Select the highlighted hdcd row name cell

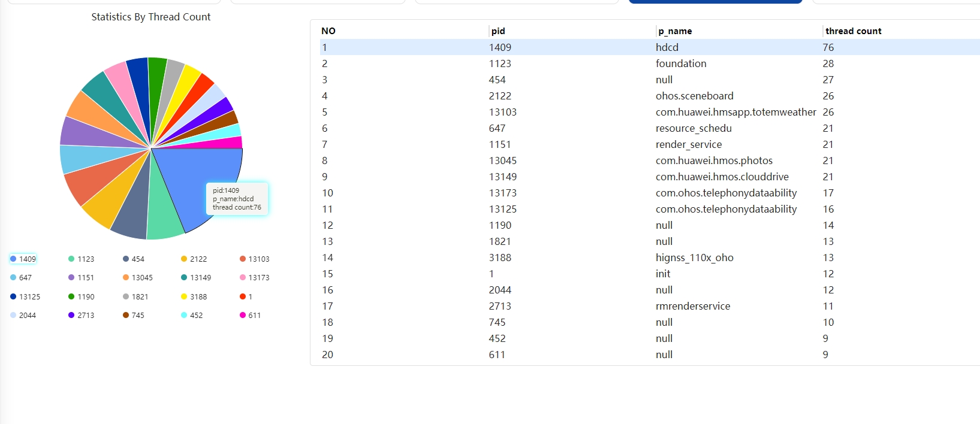click(667, 47)
